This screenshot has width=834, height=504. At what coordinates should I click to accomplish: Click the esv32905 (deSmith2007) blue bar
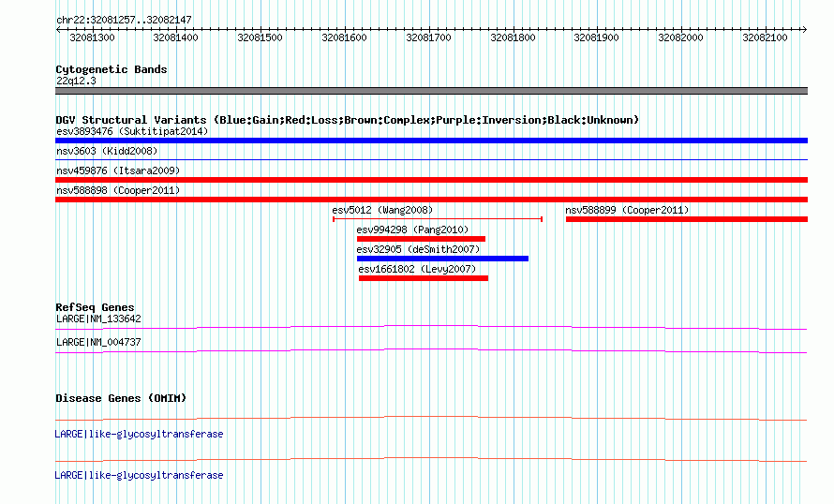[442, 259]
